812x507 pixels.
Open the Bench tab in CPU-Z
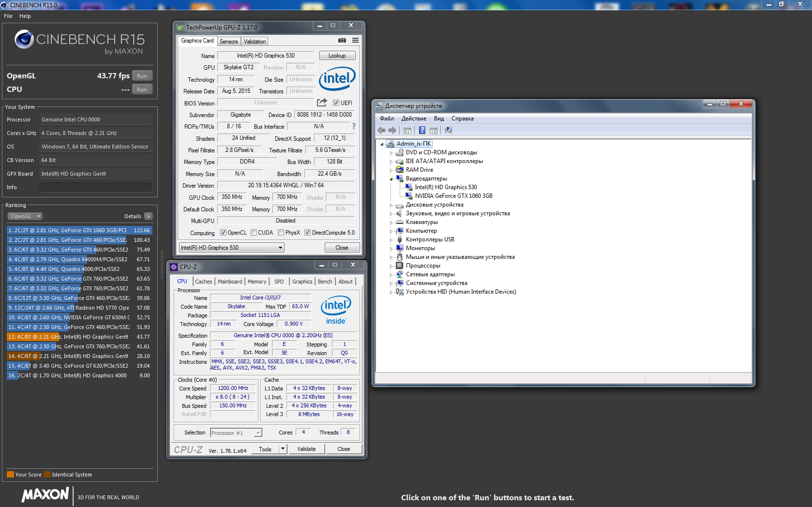tap(325, 282)
